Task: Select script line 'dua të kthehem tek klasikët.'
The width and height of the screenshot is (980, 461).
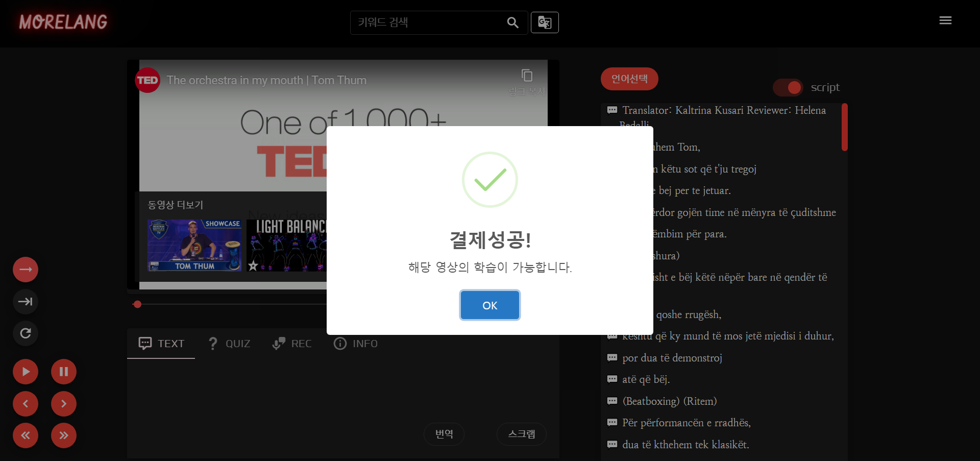Action: point(685,445)
